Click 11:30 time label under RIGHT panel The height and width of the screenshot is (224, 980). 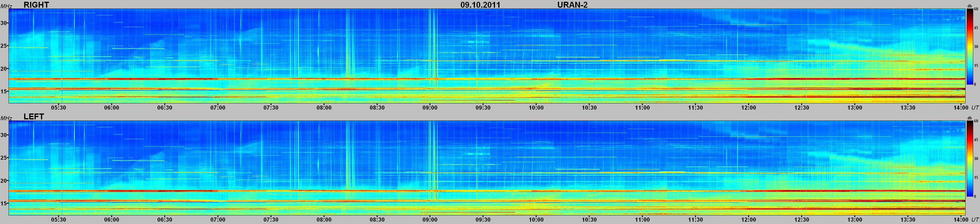[695, 108]
